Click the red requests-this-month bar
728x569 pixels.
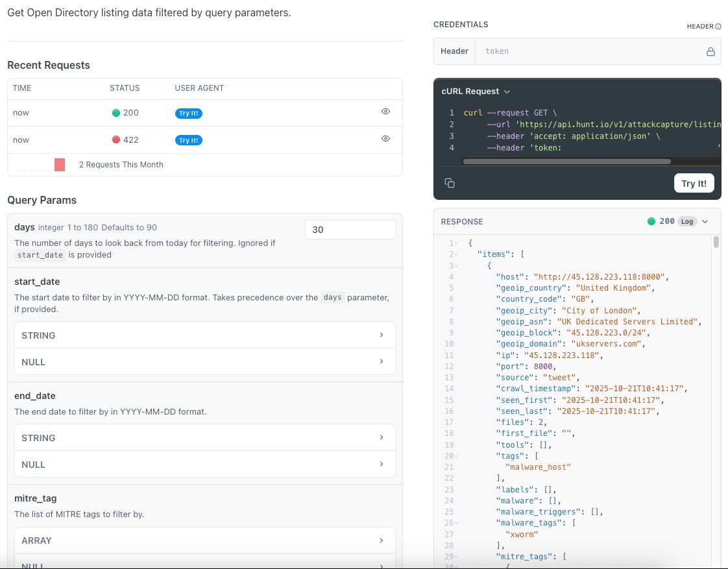[x=60, y=165]
